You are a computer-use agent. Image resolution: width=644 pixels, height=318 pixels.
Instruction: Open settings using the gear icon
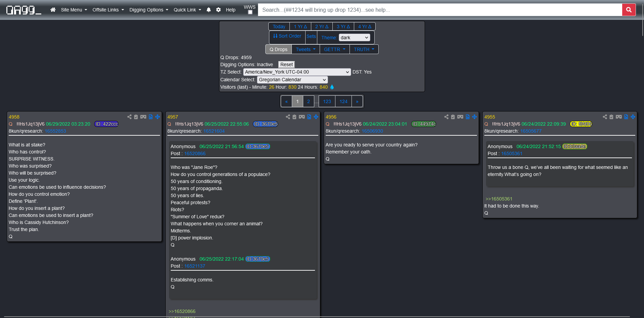pos(218,10)
